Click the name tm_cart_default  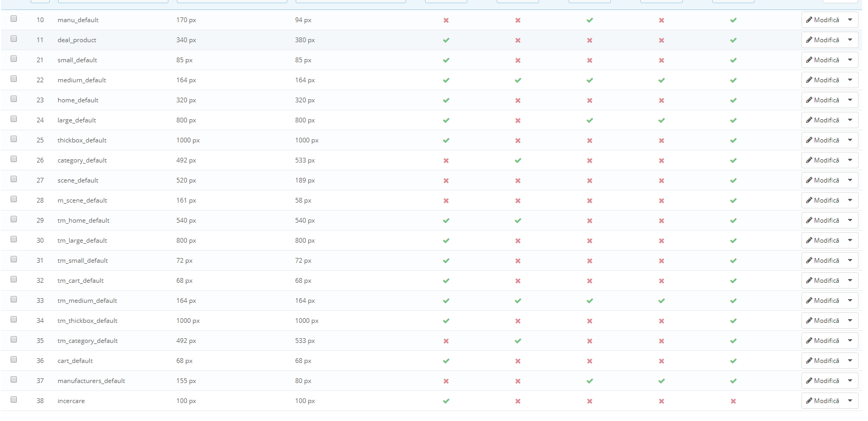coord(81,281)
